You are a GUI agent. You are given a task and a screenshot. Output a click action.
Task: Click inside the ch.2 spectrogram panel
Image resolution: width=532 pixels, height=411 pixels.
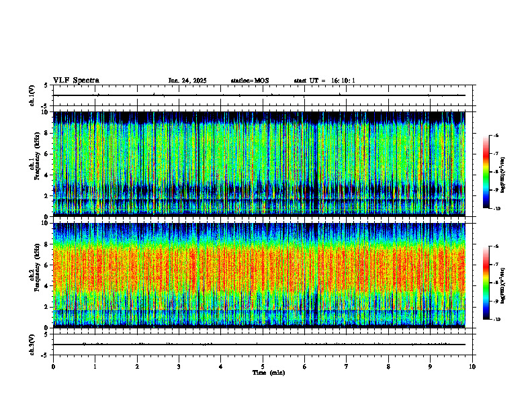click(x=259, y=275)
